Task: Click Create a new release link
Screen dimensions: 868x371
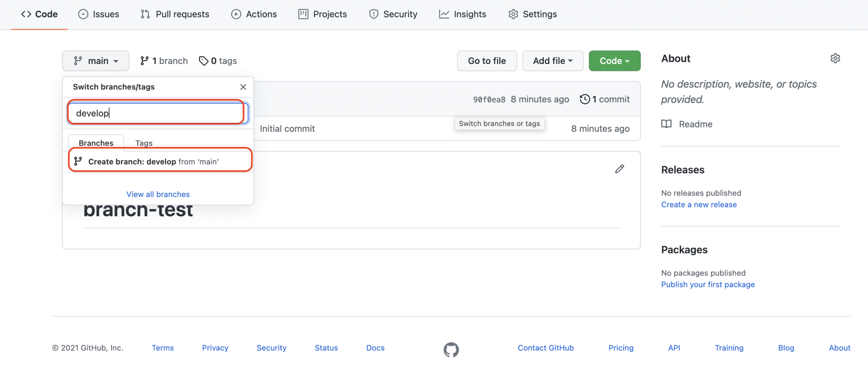Action: pyautogui.click(x=698, y=205)
